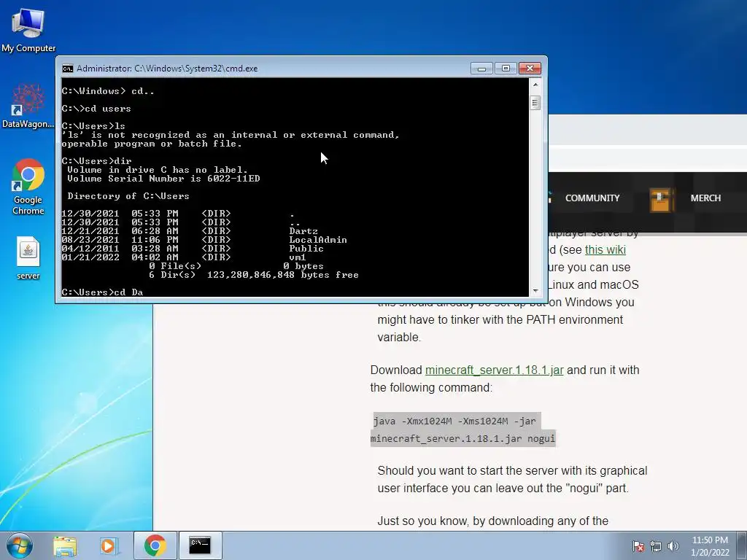This screenshot has width=747, height=560.
Task: Click the 'minecraft_server.1.18.1.jar nogui' code line
Action: pos(463,438)
